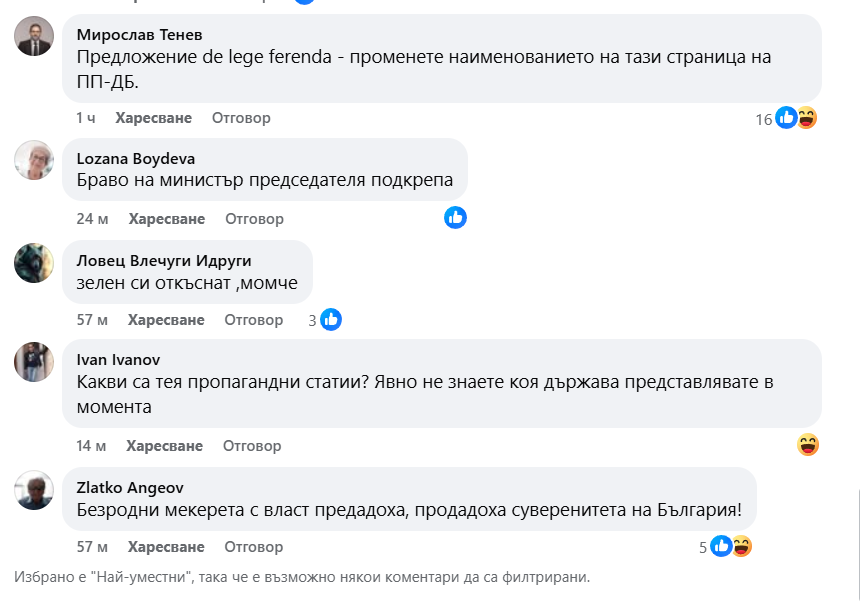The height and width of the screenshot is (602, 860).
Task: Like Ivan Ivanov's comment via Харесване
Action: coord(165,446)
